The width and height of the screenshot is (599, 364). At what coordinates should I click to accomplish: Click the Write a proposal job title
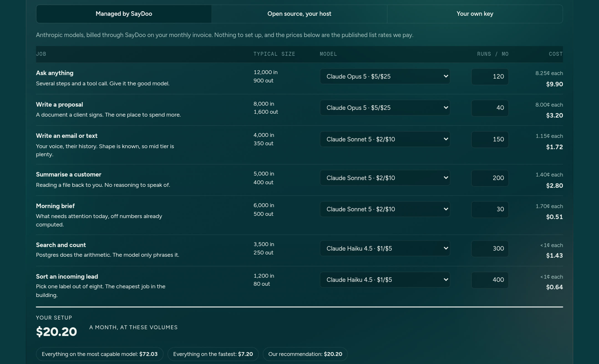(59, 104)
